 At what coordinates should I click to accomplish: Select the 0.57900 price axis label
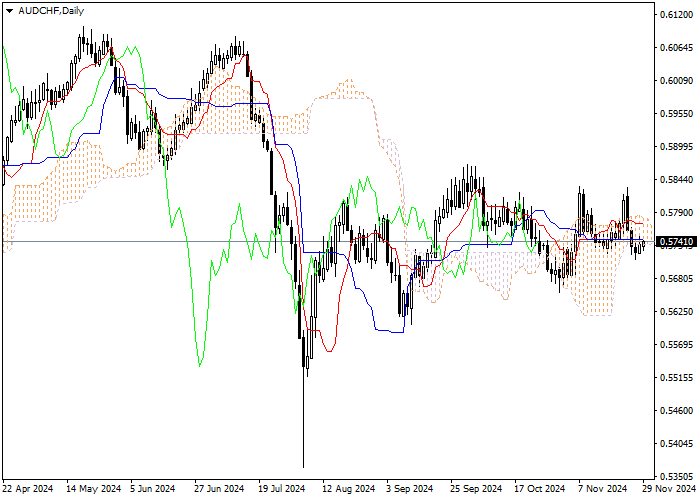point(677,213)
